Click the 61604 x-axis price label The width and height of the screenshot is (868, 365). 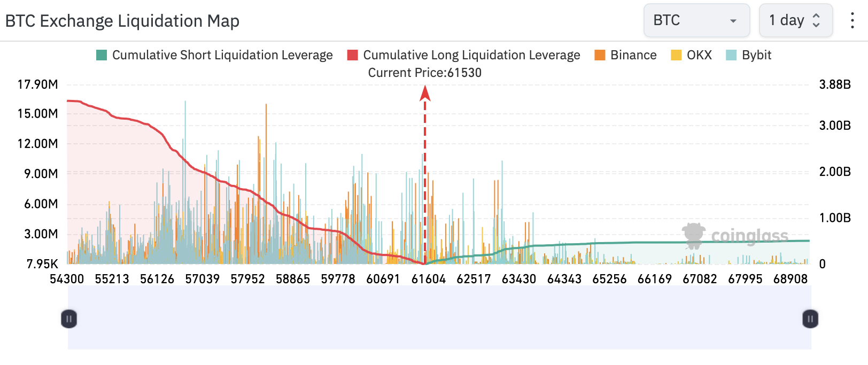(428, 279)
